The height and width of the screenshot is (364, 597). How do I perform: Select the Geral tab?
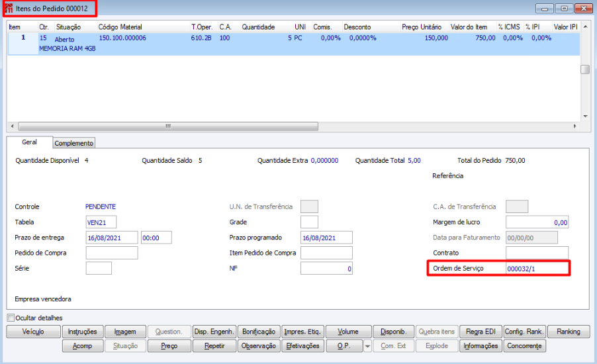click(29, 142)
